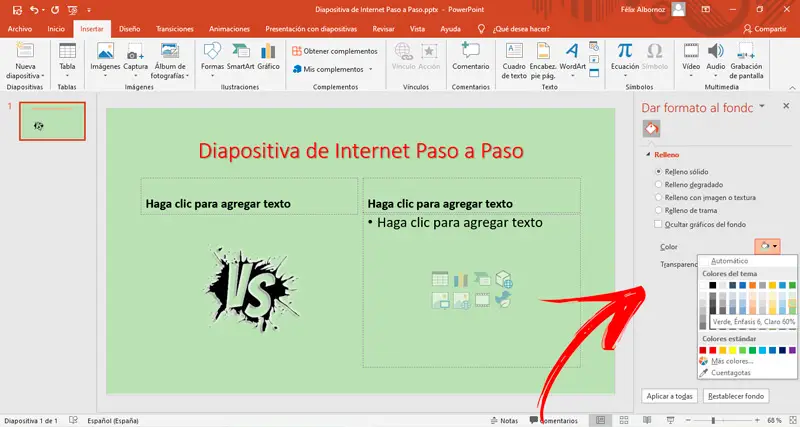This screenshot has width=800, height=427.
Task: Pick the black theme color swatch
Action: (713, 285)
